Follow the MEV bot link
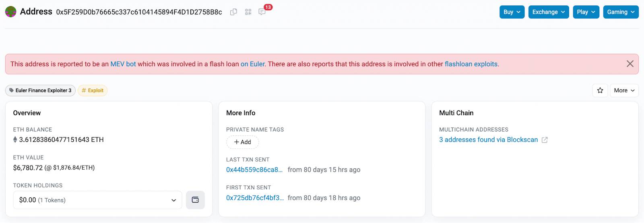Screen dimensions: 644x223 123,64
